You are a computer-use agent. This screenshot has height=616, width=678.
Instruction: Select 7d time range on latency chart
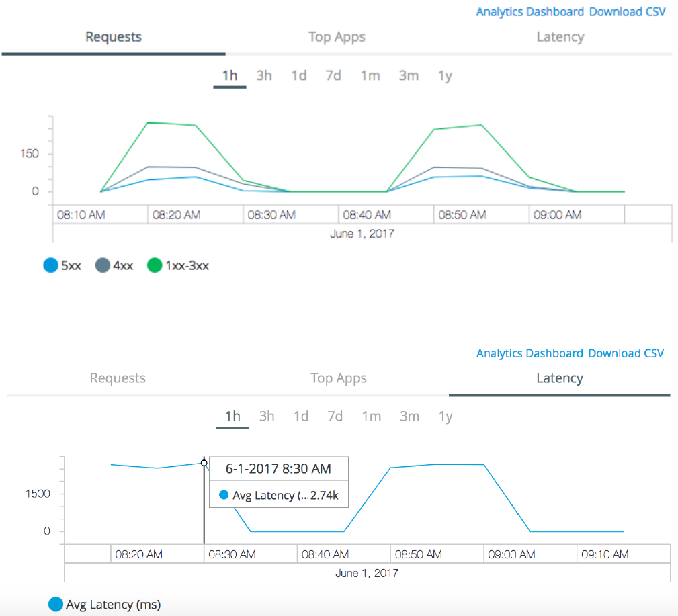coord(335,416)
